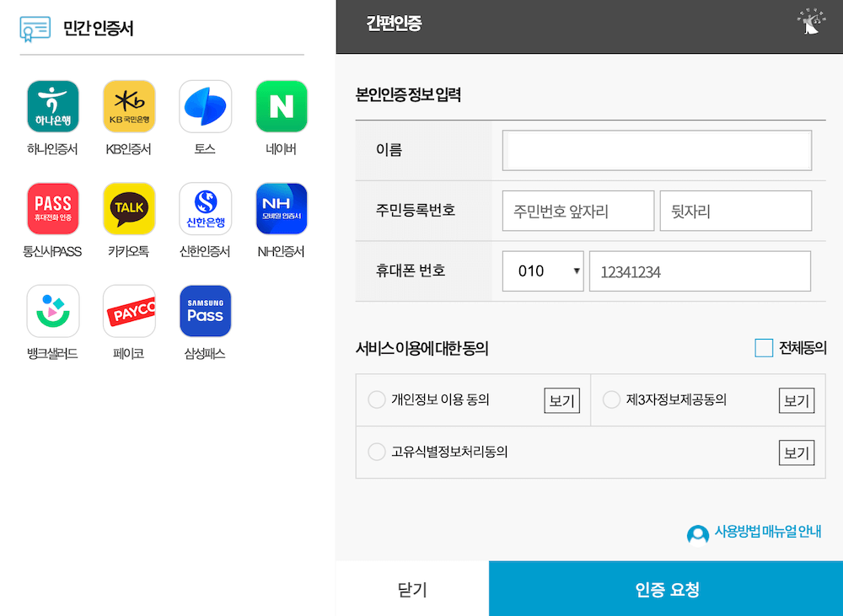Choose 토스 (Toss) for authentication
Image resolution: width=843 pixels, height=616 pixels.
pos(204,106)
